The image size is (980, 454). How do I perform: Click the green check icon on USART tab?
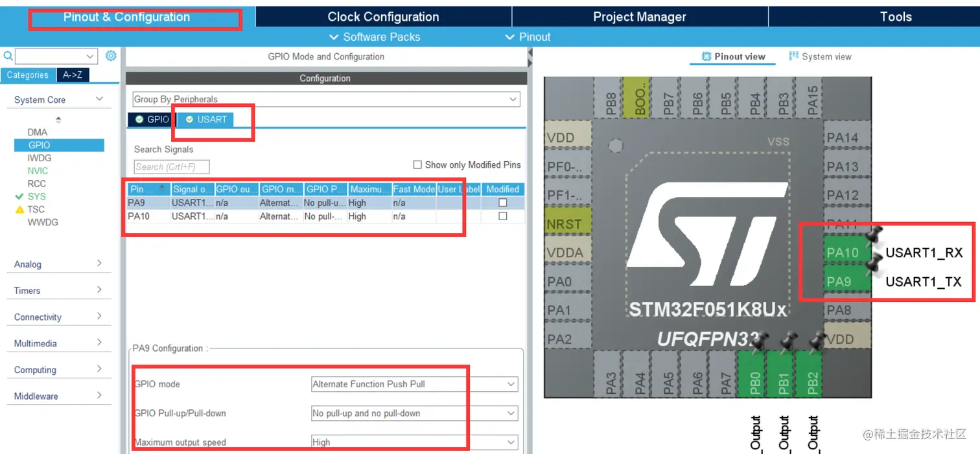(x=189, y=119)
